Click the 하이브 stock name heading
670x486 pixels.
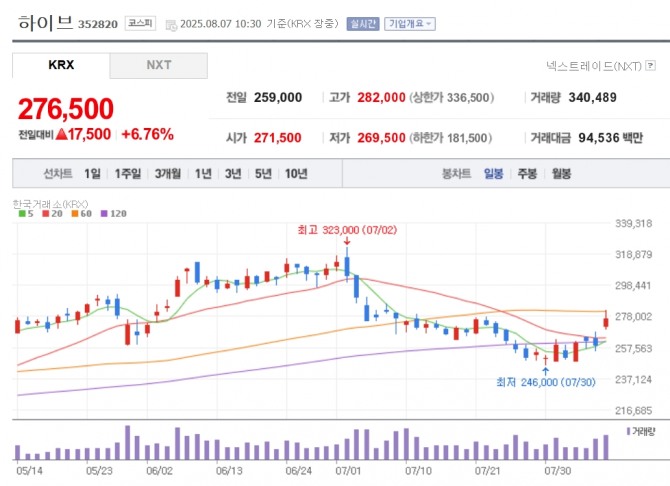pos(45,23)
